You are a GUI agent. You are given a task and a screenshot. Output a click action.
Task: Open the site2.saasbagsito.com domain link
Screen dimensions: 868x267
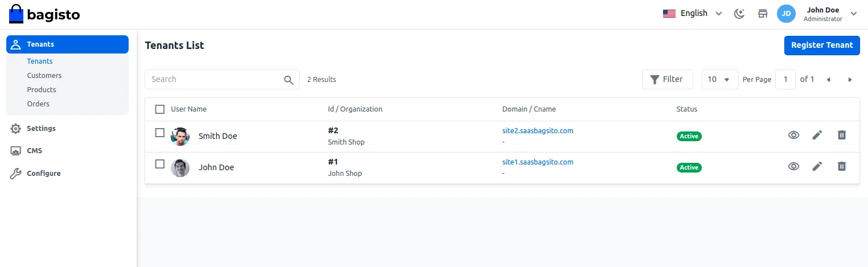pos(537,131)
